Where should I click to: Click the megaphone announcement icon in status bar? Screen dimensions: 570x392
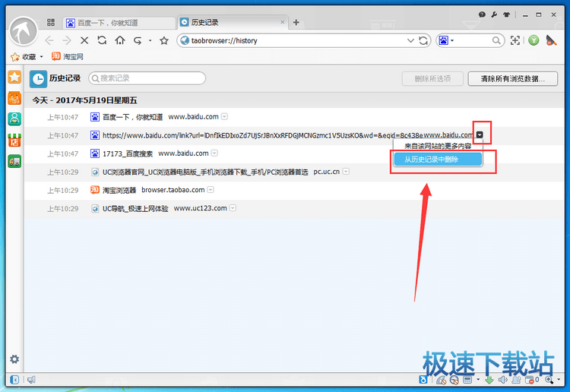(x=32, y=380)
